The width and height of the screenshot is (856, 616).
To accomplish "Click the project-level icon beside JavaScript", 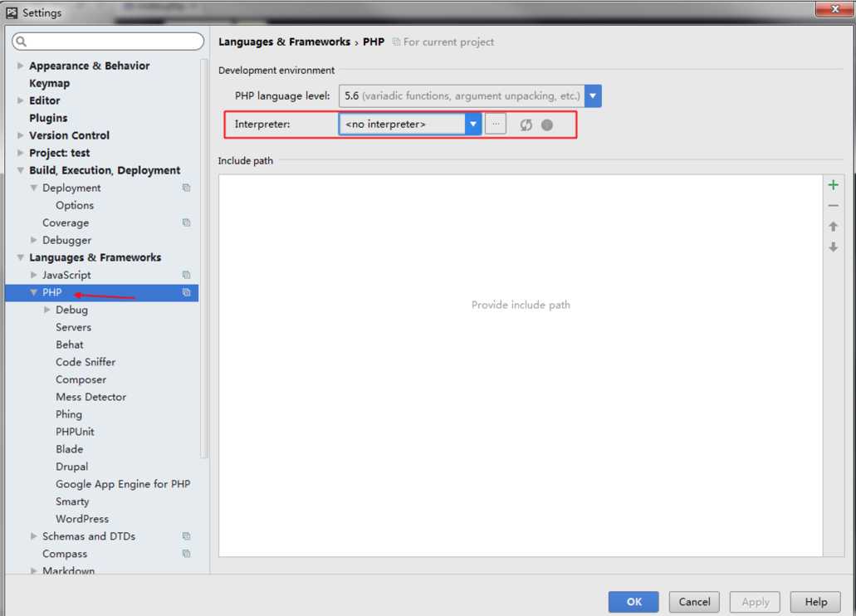I will tap(186, 275).
